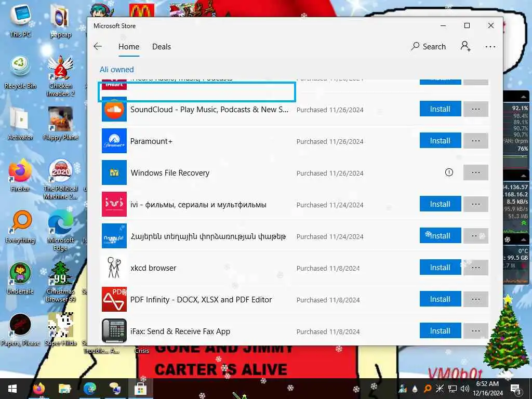The image size is (532, 399).
Task: Open the Windows File Recovery app icon
Action: coord(114,172)
